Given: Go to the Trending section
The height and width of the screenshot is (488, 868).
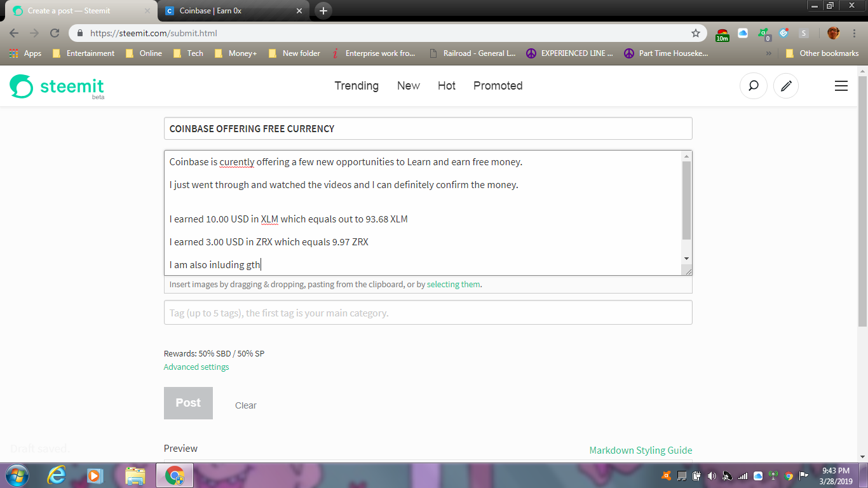Looking at the screenshot, I should pos(356,86).
